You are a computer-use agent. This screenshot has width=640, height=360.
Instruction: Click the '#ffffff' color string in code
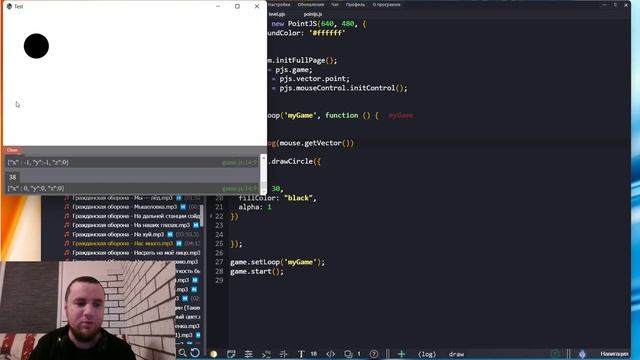(327, 33)
